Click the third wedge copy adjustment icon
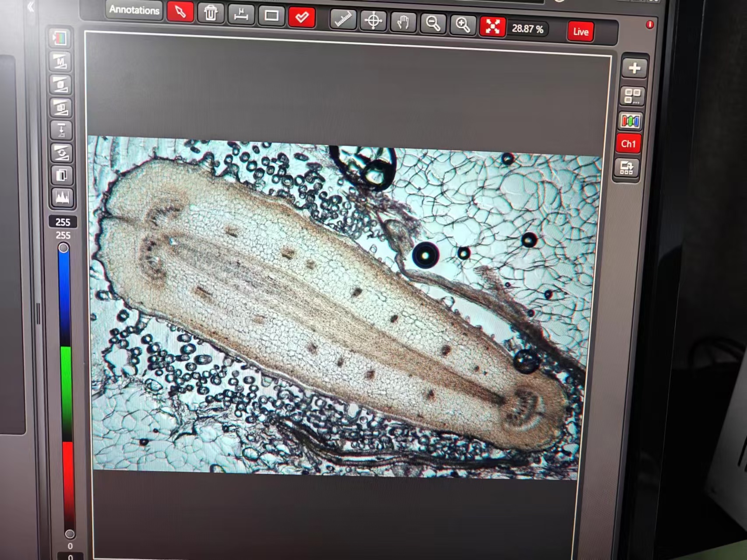This screenshot has height=560, width=747. coord(61,107)
